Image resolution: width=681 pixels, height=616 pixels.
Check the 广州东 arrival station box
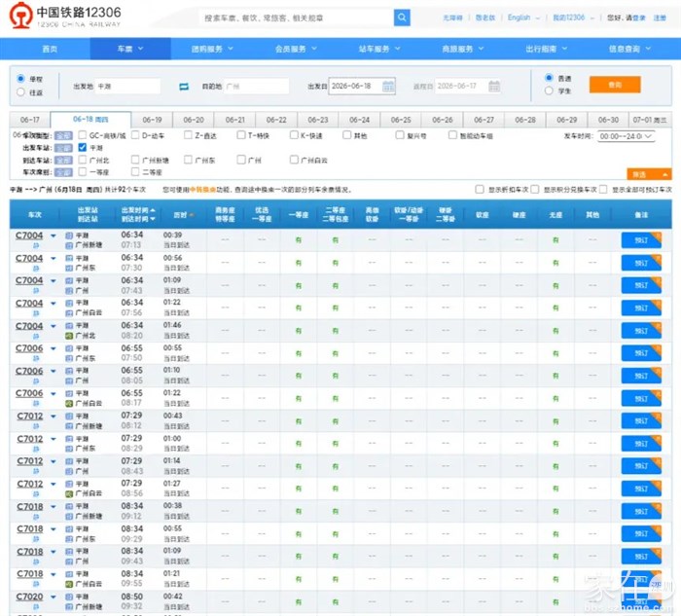tap(188, 160)
